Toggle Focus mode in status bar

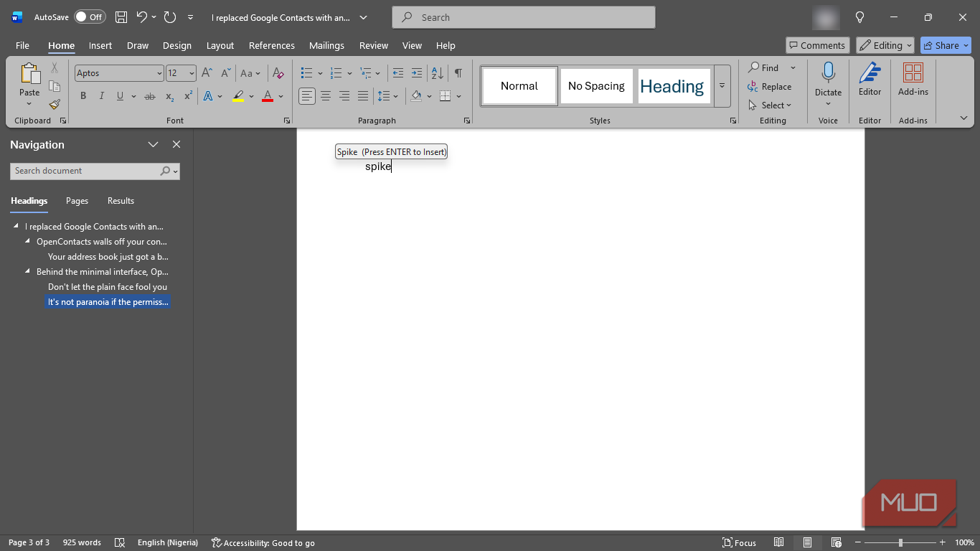[x=739, y=542]
